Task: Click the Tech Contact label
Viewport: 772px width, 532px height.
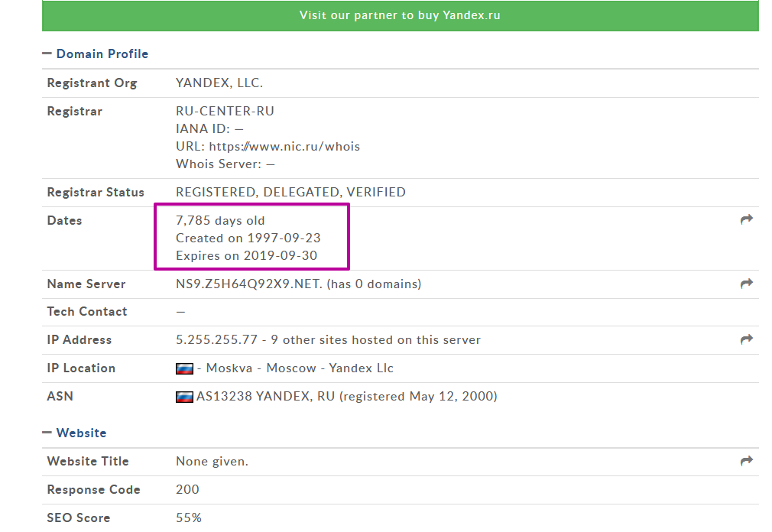Action: click(x=87, y=312)
